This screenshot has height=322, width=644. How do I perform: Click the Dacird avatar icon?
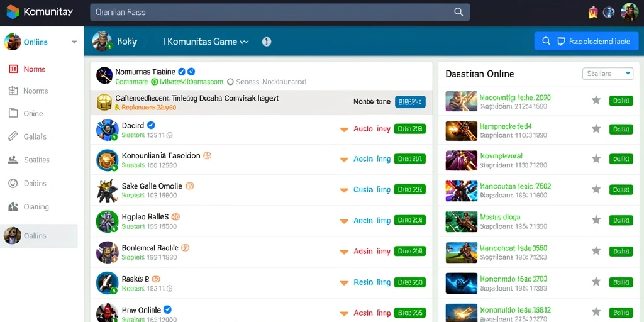tap(107, 130)
